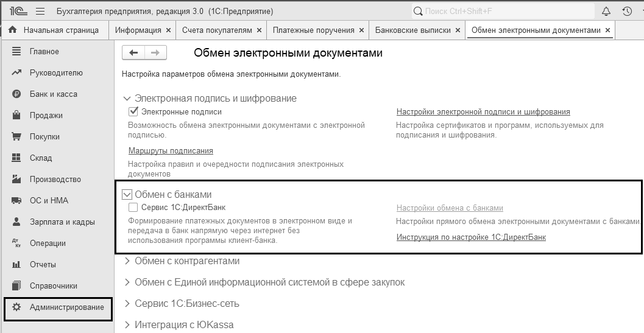This screenshot has width=644, height=333.
Task: Open the hamburger main menu icon
Action: (x=40, y=12)
